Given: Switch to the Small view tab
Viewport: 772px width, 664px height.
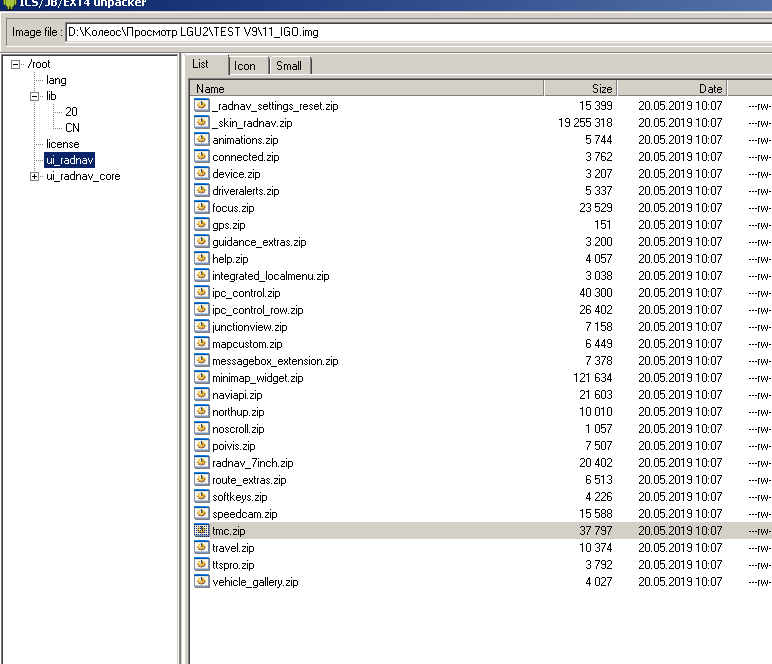Looking at the screenshot, I should click(289, 66).
